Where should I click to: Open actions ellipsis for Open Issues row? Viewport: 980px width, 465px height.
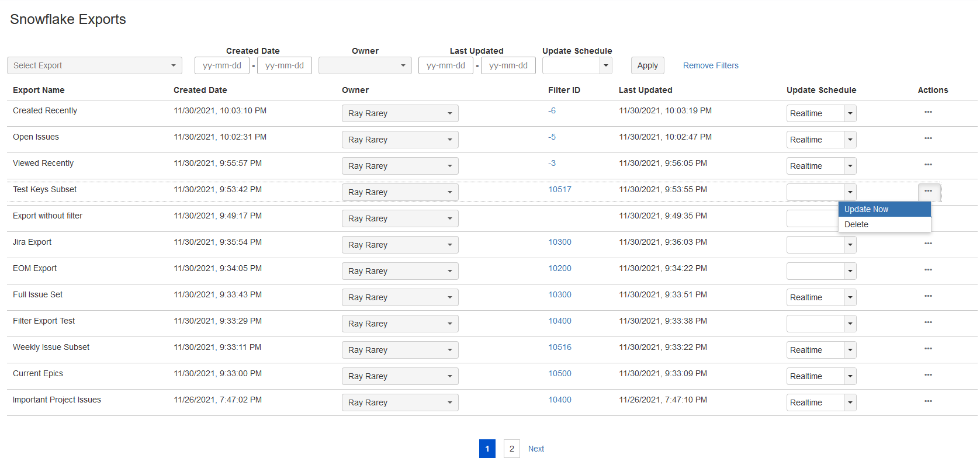[928, 138]
